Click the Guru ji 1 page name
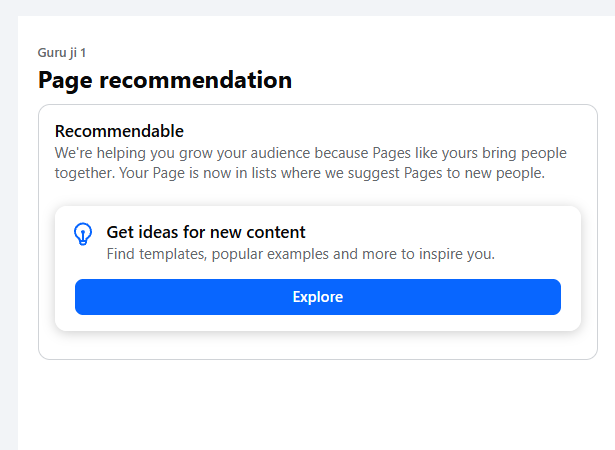This screenshot has height=450, width=615. (68, 52)
